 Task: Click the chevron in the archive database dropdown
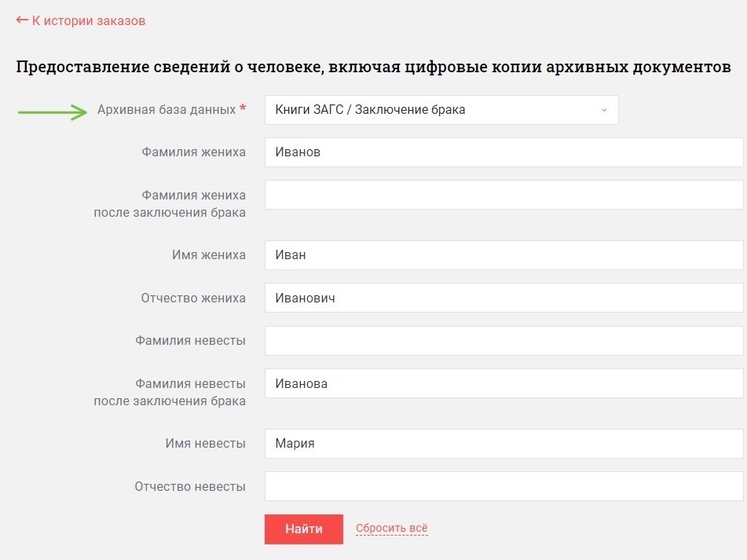click(604, 110)
